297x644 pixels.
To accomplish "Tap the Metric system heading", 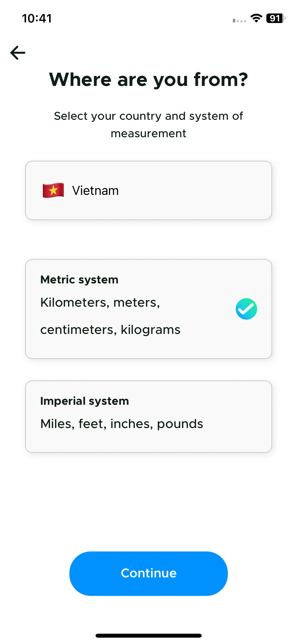I will pos(79,280).
